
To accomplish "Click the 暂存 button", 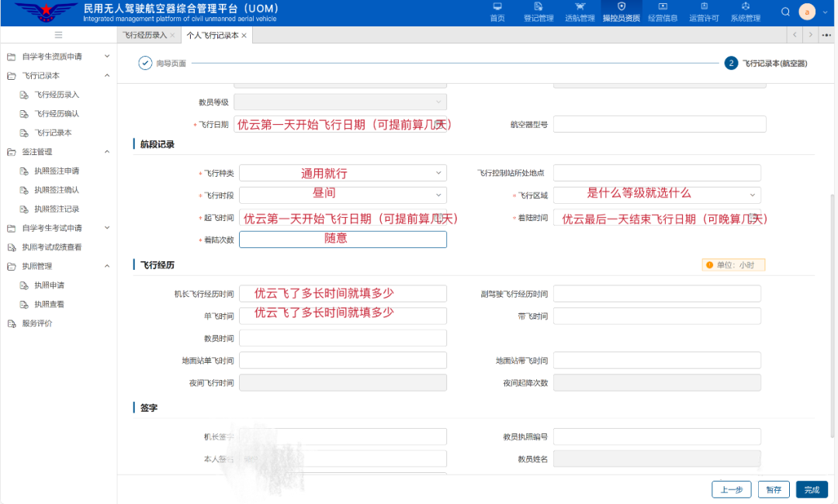I will [774, 489].
